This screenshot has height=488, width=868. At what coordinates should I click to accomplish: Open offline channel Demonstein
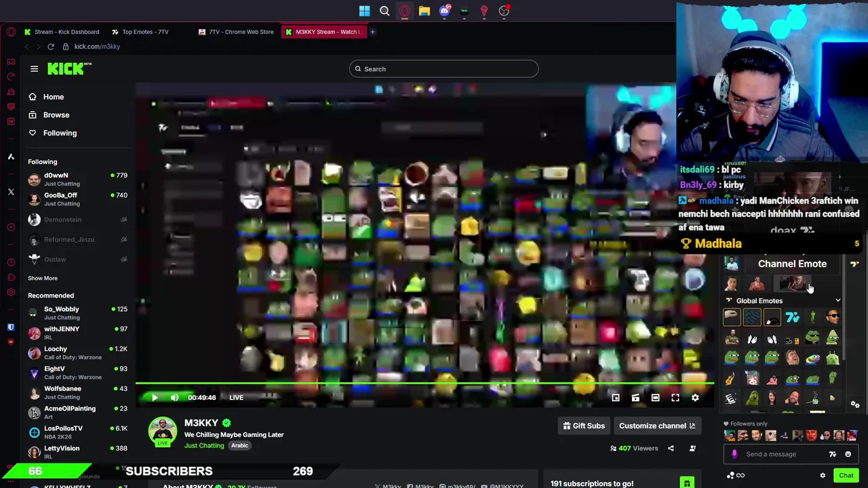pos(77,220)
